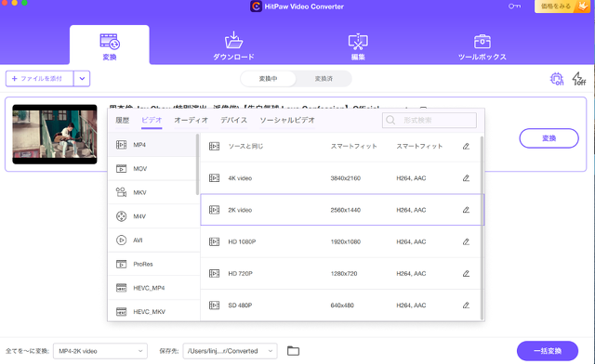This screenshot has height=364, width=595.
Task: Choose MP4 format in list
Action: tap(153, 145)
